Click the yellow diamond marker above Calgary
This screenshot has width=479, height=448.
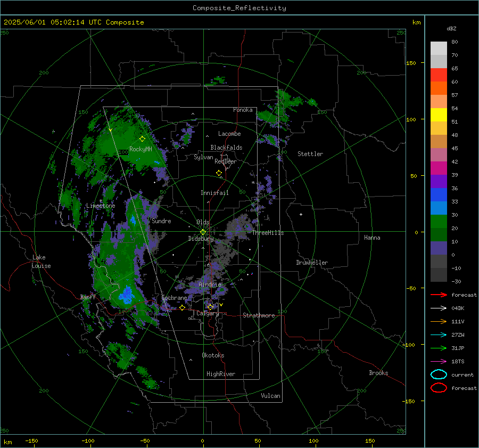(210, 307)
